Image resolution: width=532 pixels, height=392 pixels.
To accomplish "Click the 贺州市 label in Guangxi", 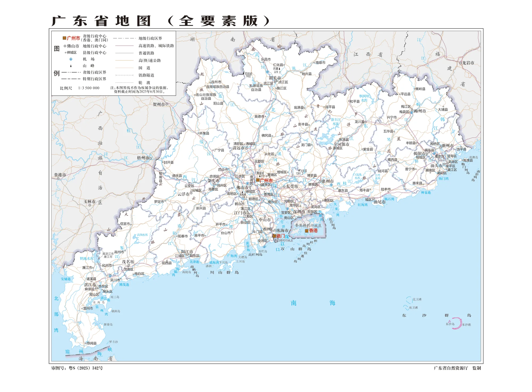I will [x=159, y=105].
